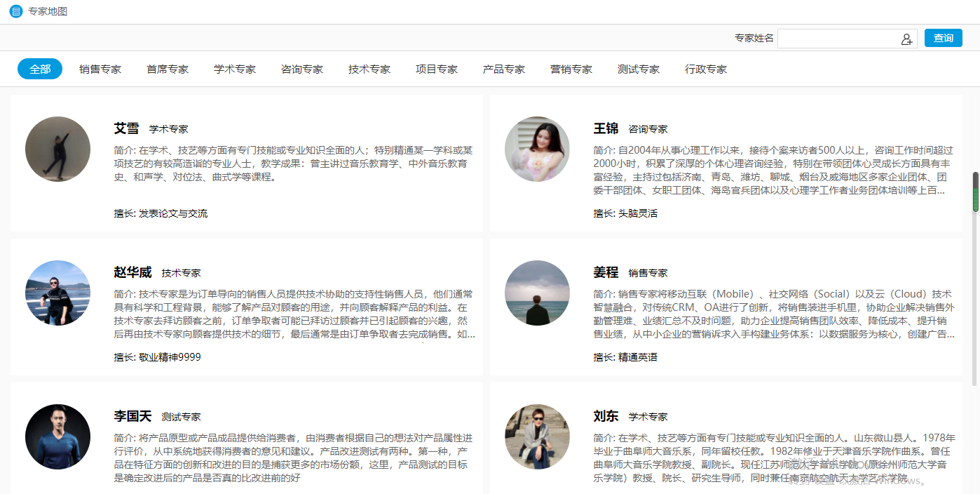Click the blue menu icon beside 专家地图
The width and height of the screenshot is (980, 494).
[x=15, y=11]
